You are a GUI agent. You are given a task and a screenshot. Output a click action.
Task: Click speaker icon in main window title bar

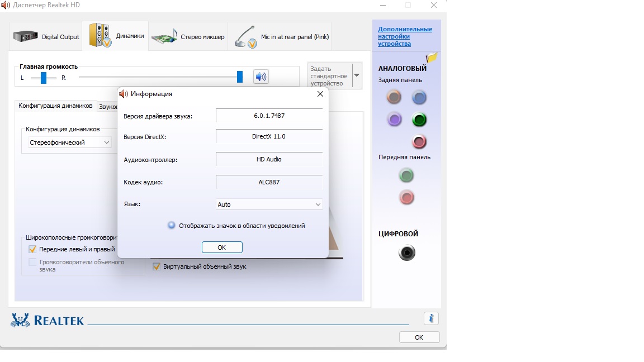point(6,5)
